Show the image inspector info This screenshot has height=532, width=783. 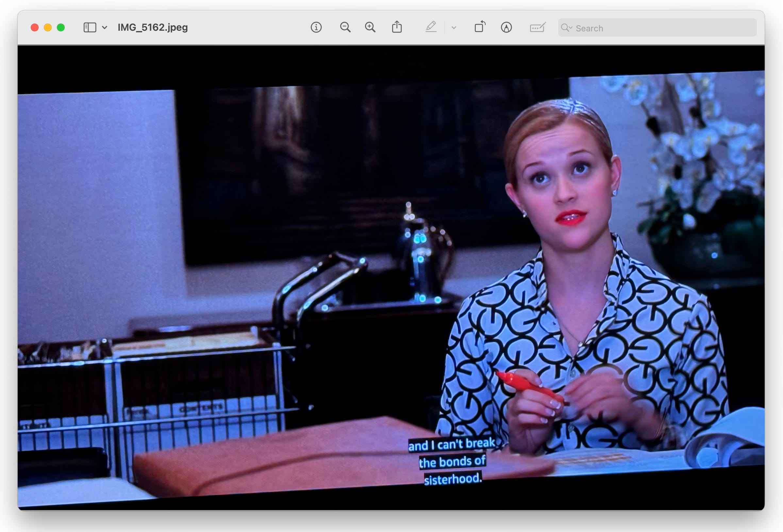click(x=316, y=27)
